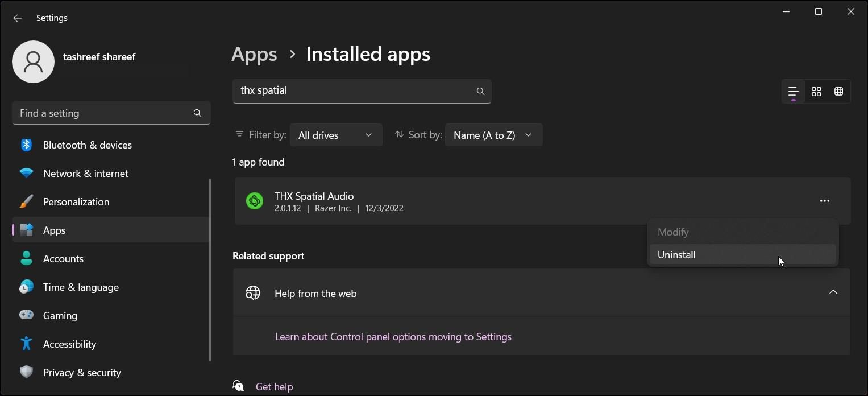Click the Accounts person icon
This screenshot has width=868, height=396.
coord(26,259)
